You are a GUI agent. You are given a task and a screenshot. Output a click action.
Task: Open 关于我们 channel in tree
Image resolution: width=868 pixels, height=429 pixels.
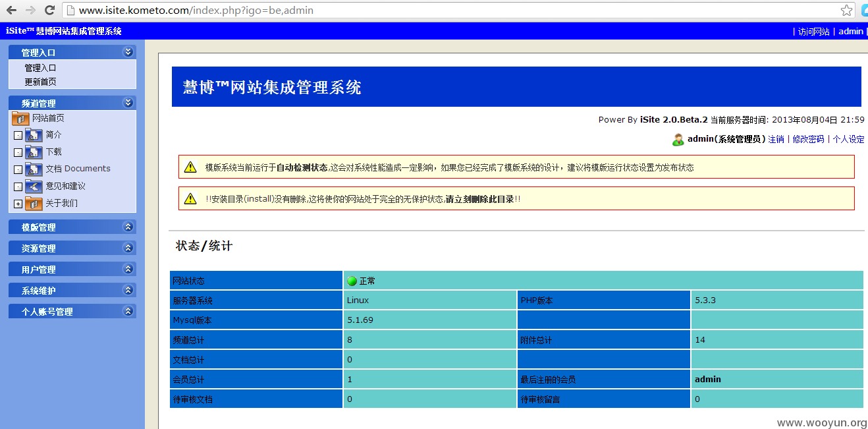61,204
